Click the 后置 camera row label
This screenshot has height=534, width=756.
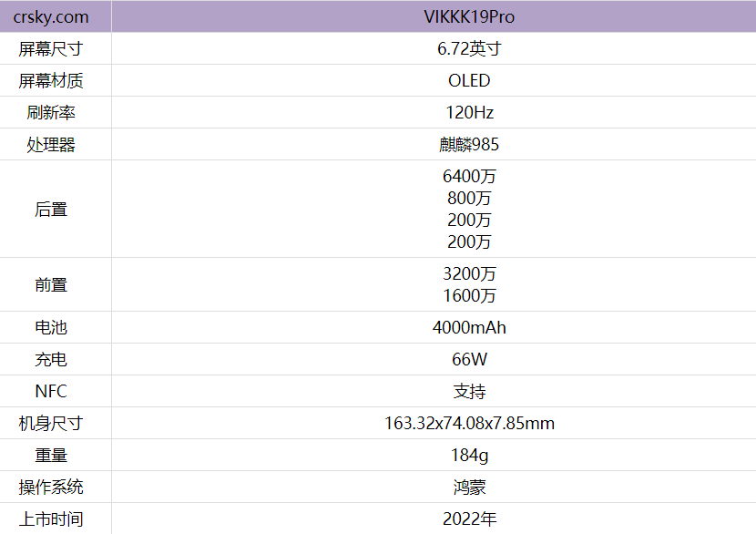pos(51,210)
